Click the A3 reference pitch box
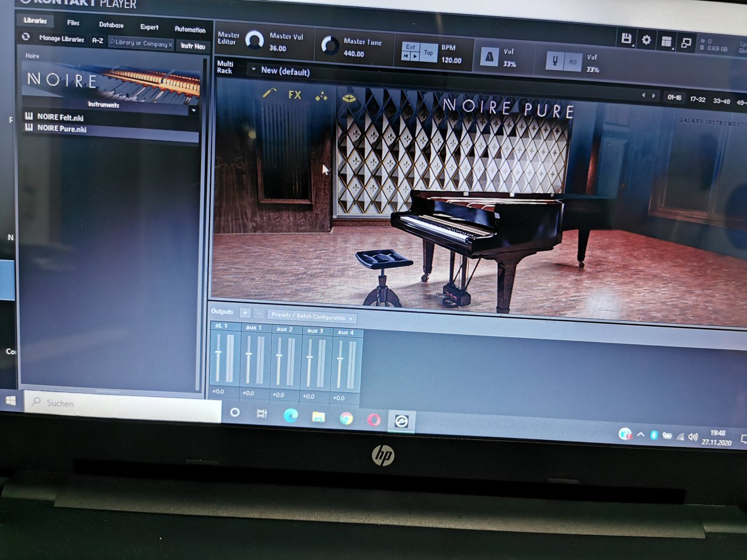 [573, 62]
